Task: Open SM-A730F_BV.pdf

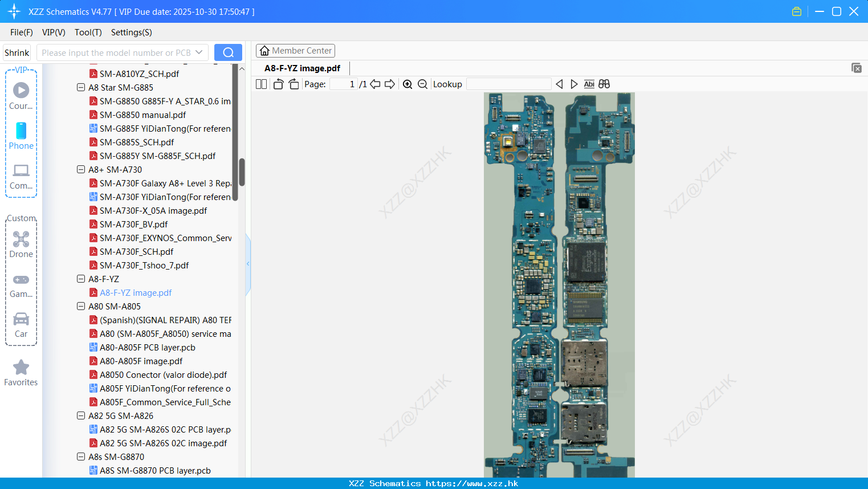Action: point(133,224)
